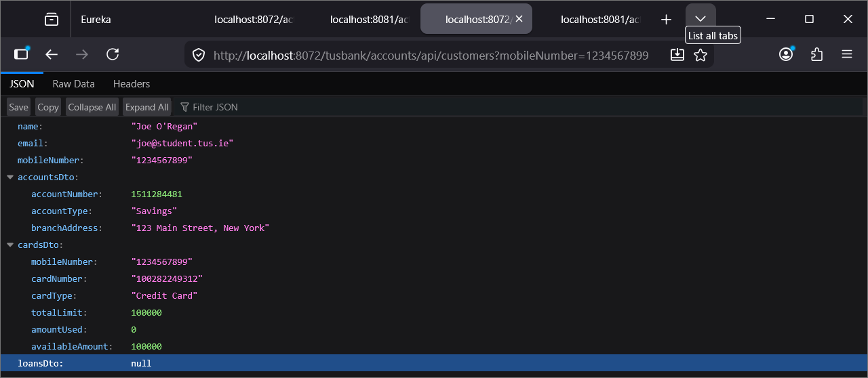Select the JSON viewer tab

[22, 84]
